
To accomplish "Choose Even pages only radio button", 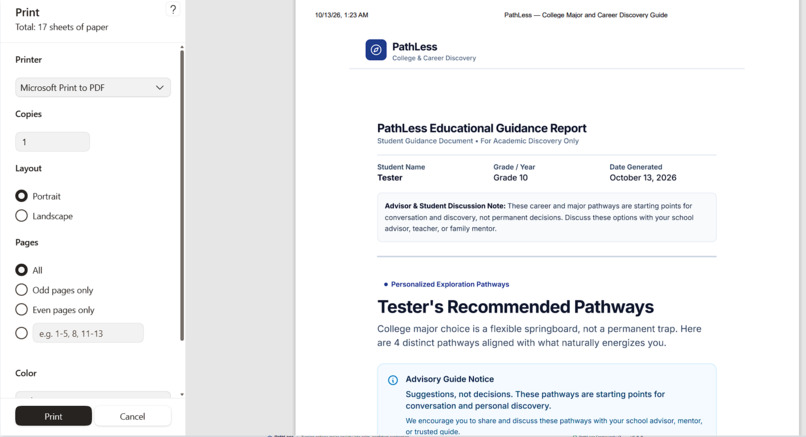I will (21, 309).
